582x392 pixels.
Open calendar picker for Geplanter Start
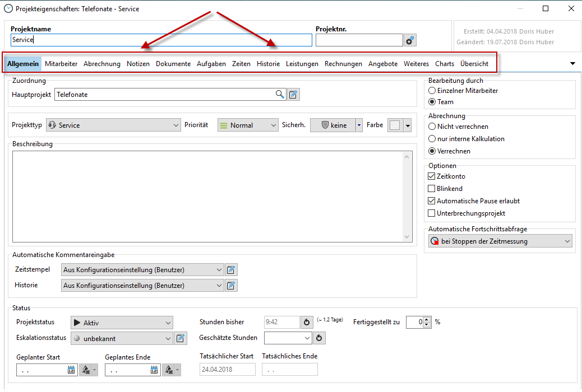click(x=71, y=370)
